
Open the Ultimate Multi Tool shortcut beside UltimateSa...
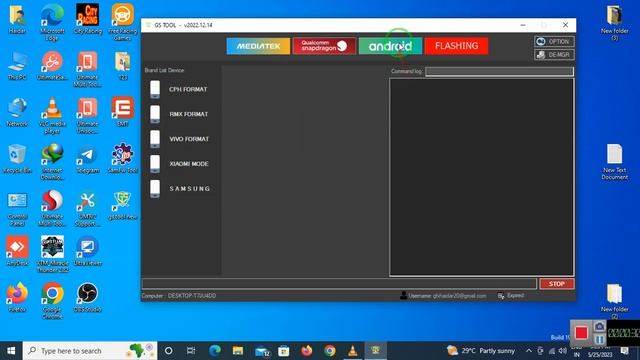88,69
